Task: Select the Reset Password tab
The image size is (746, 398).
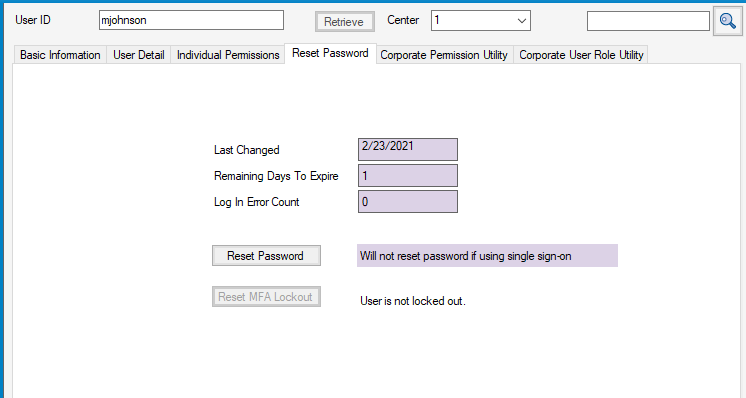Action: click(x=330, y=53)
